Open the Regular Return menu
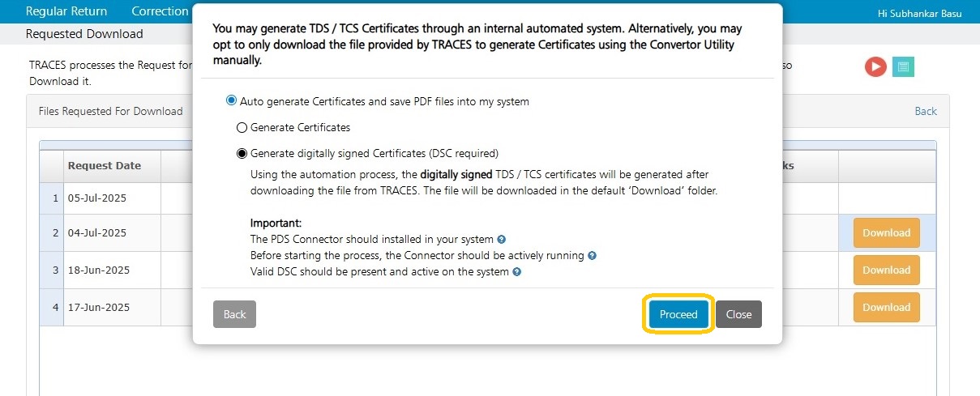This screenshot has width=980, height=396. tap(66, 11)
